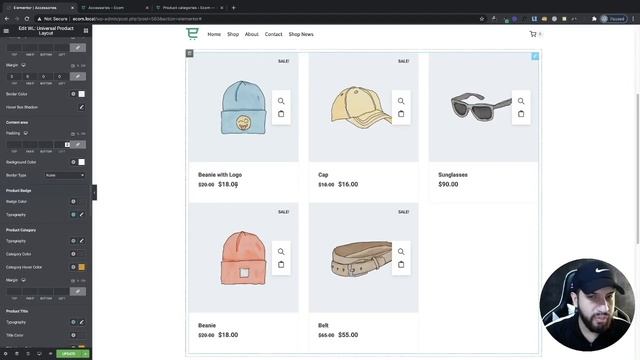This screenshot has height=360, width=640.
Task: Click the blue widget edit handle
Action: [535, 56]
